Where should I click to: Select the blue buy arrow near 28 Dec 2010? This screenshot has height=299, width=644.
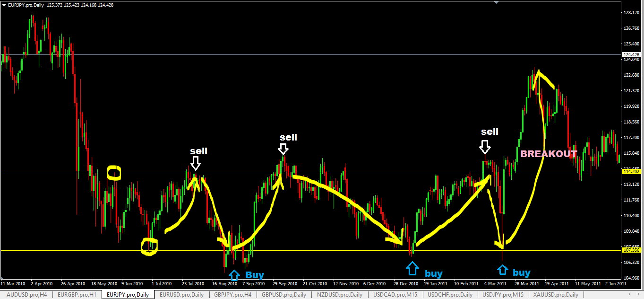click(x=413, y=268)
